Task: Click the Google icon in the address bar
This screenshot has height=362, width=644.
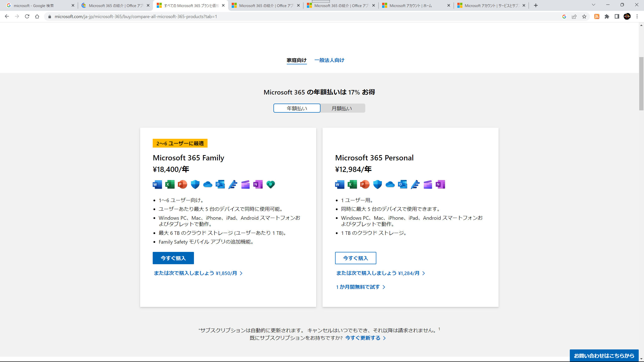Action: pos(564,17)
